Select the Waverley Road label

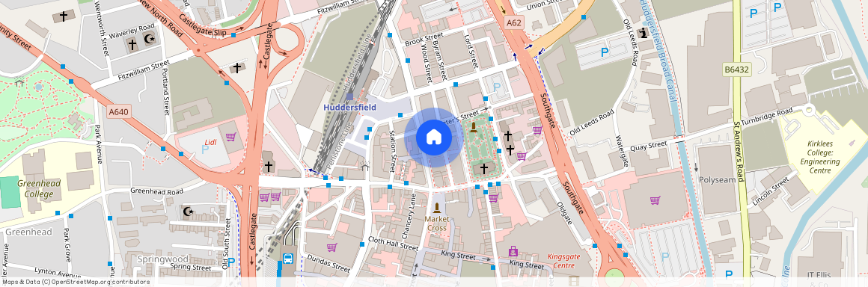[132, 31]
